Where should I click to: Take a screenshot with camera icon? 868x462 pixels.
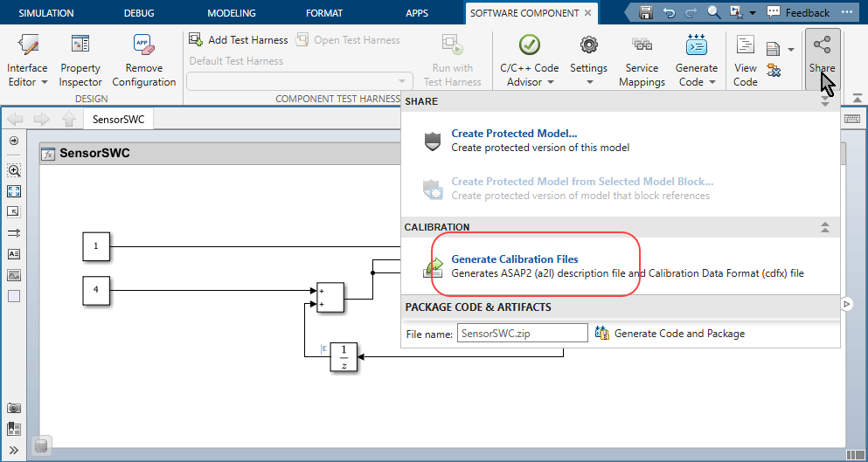click(x=14, y=409)
